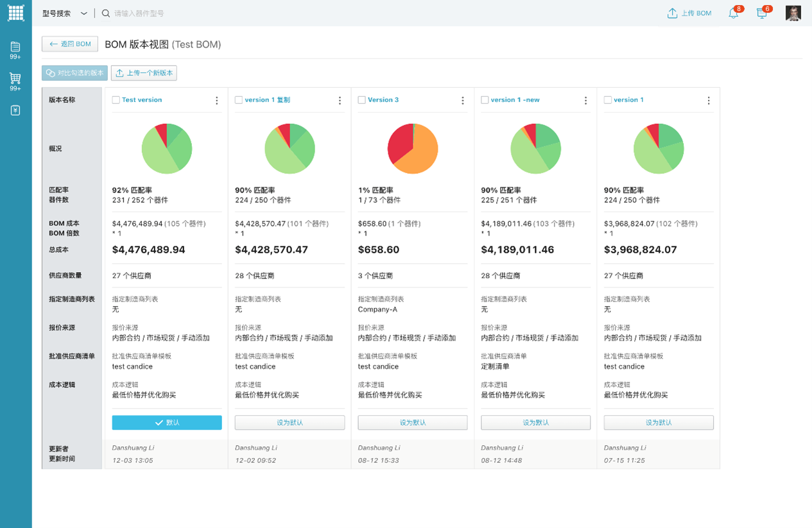The width and height of the screenshot is (812, 528).
Task: Open the notification bell icon
Action: pyautogui.click(x=733, y=13)
